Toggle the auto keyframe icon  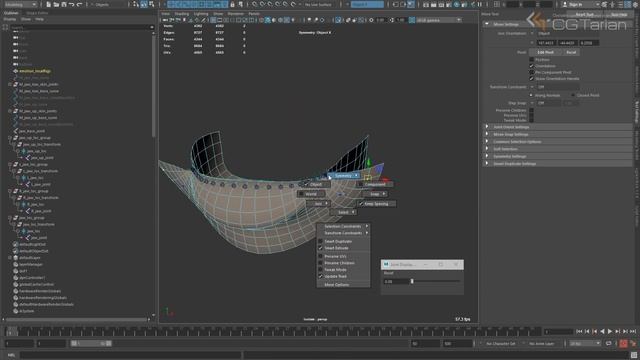point(623,344)
